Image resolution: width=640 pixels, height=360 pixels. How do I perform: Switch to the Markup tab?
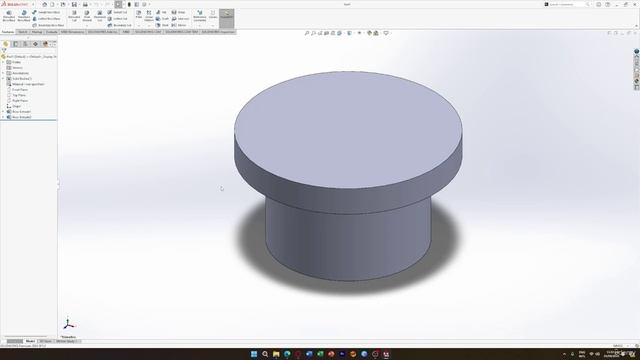click(37, 32)
